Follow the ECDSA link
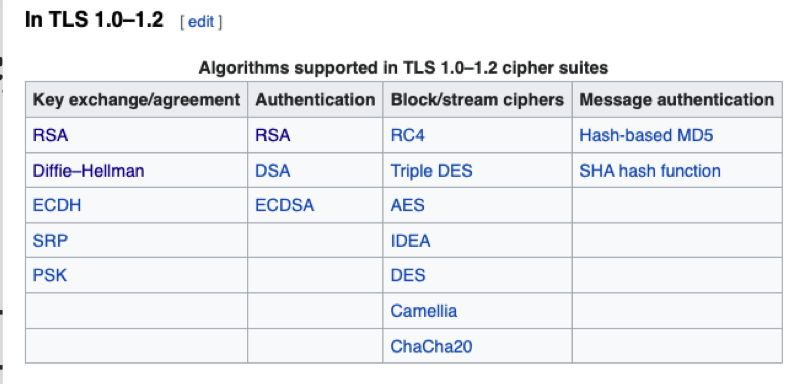The width and height of the screenshot is (806, 384). coord(285,206)
